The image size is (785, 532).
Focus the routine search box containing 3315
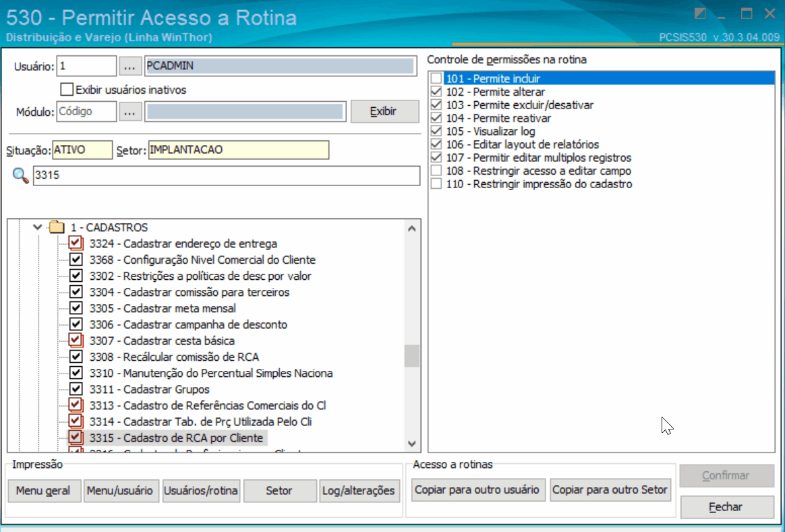[x=227, y=176]
